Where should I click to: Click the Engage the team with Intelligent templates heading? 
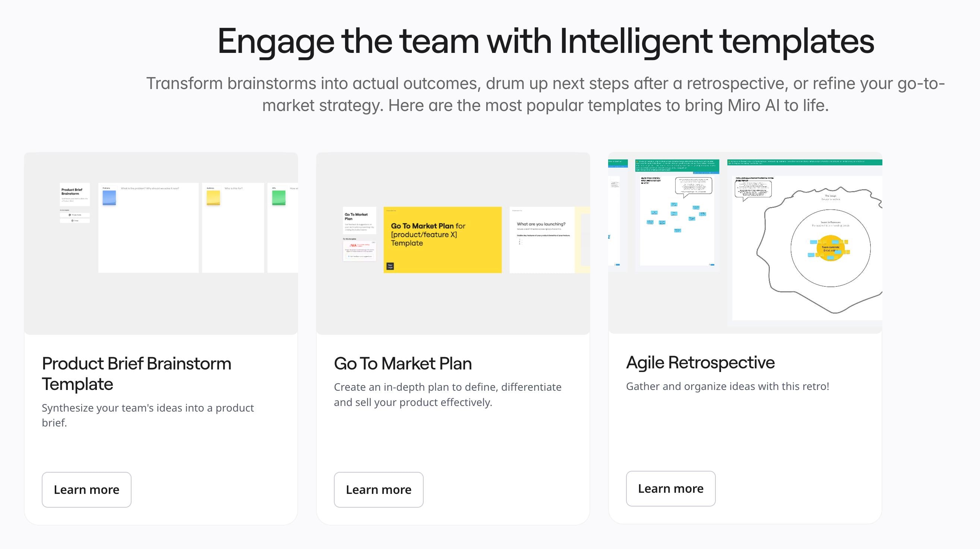point(546,41)
